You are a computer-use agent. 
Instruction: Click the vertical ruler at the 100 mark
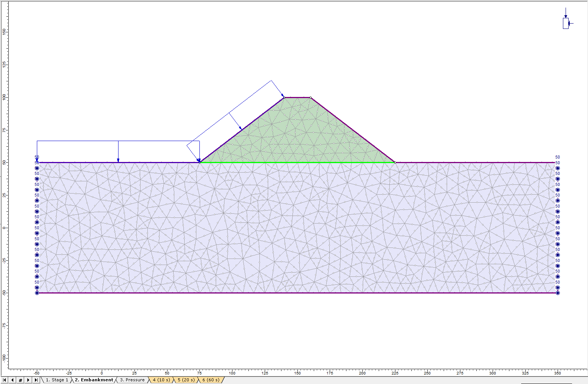4,97
